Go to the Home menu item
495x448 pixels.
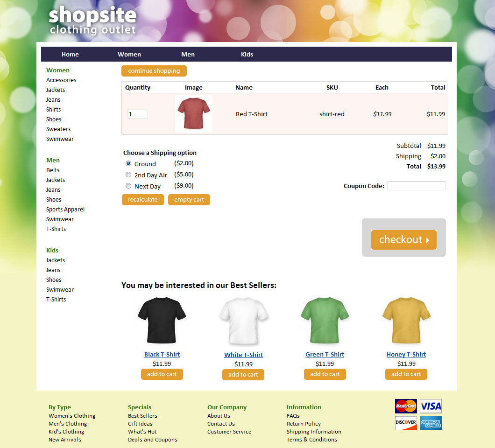[70, 54]
